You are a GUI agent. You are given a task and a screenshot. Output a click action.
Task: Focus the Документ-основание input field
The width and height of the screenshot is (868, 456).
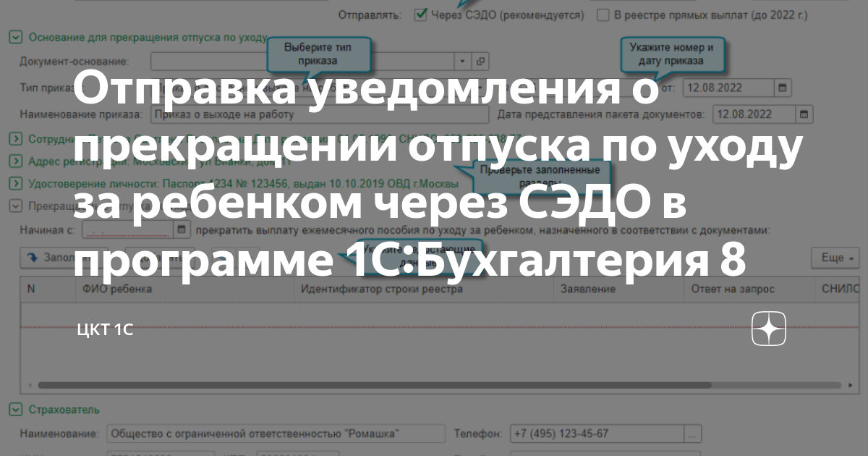303,62
